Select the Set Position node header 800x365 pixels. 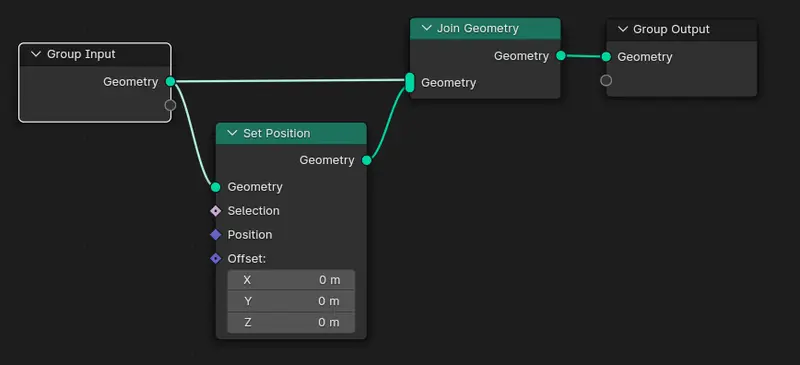point(291,133)
